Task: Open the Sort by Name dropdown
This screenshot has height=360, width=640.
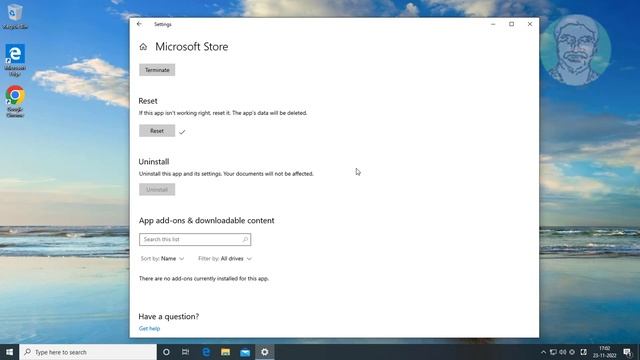Action: 162,259
